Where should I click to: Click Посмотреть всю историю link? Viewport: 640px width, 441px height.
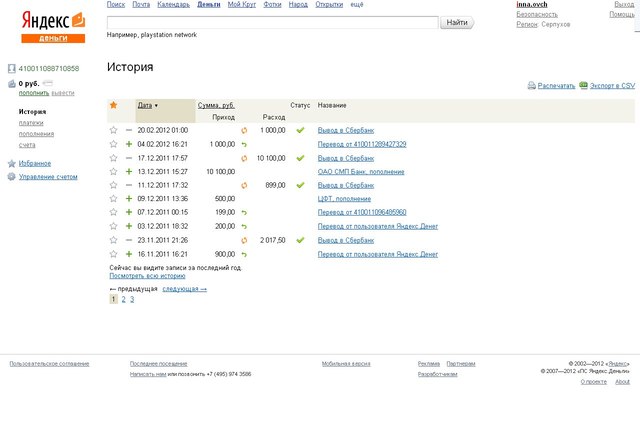pyautogui.click(x=147, y=276)
